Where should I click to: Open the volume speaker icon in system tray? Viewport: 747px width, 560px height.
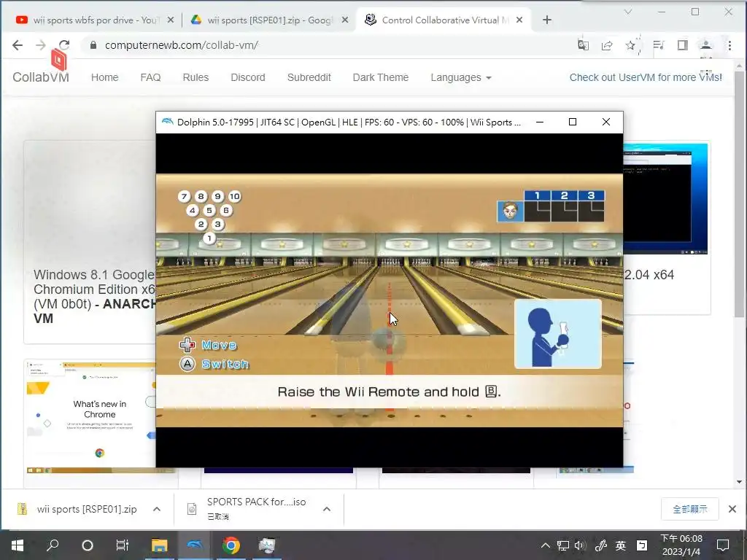(580, 545)
